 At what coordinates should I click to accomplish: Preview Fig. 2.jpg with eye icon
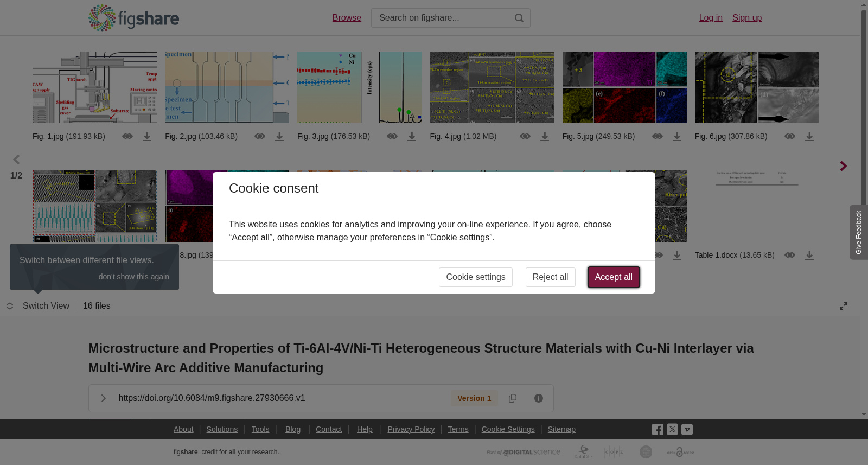point(260,137)
